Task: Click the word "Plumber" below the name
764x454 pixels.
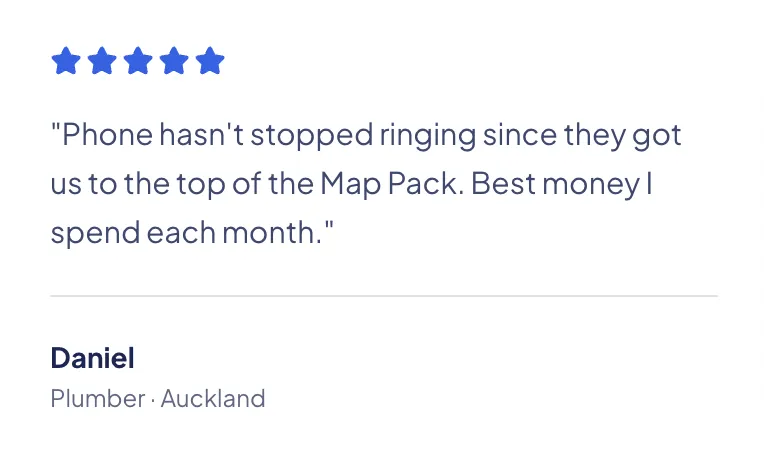Action: tap(97, 399)
